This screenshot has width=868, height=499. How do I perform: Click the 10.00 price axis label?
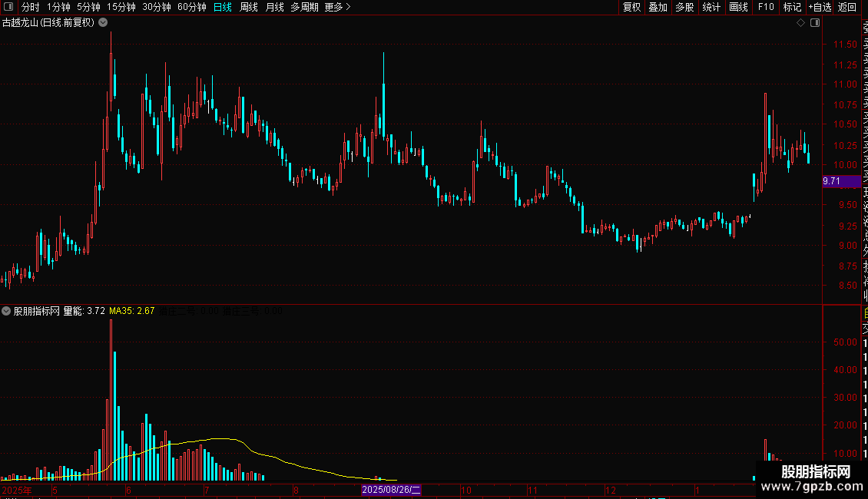point(845,165)
